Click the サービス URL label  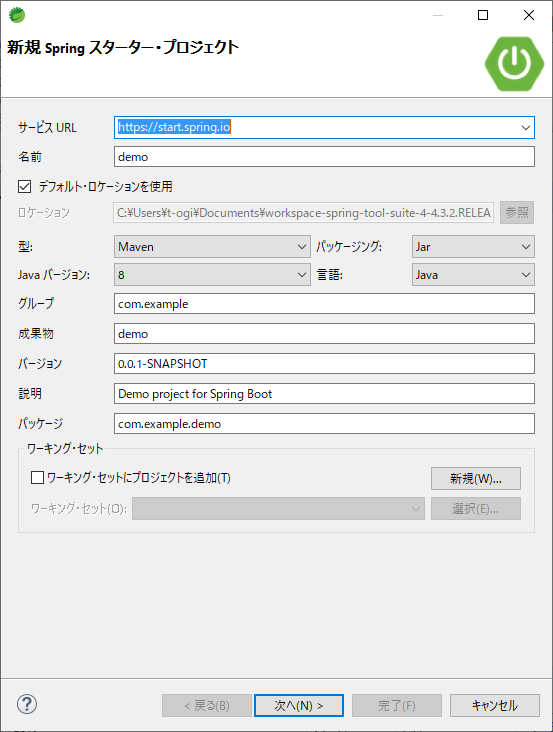click(47, 127)
